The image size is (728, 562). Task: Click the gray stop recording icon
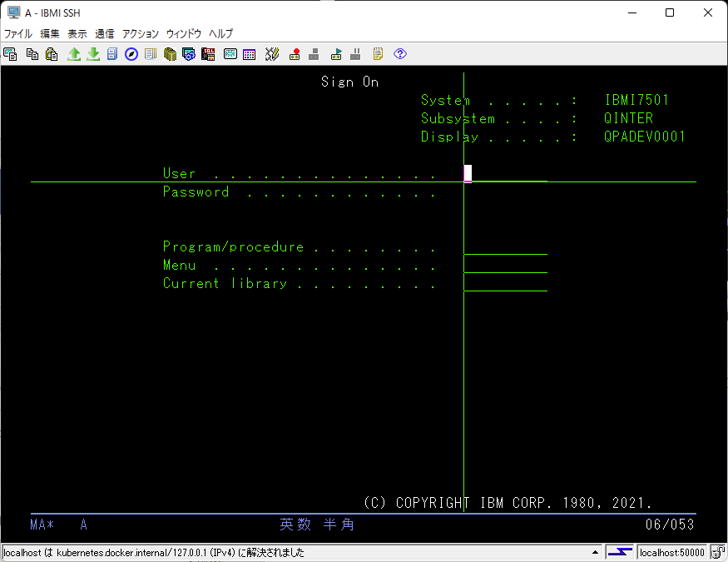click(314, 54)
